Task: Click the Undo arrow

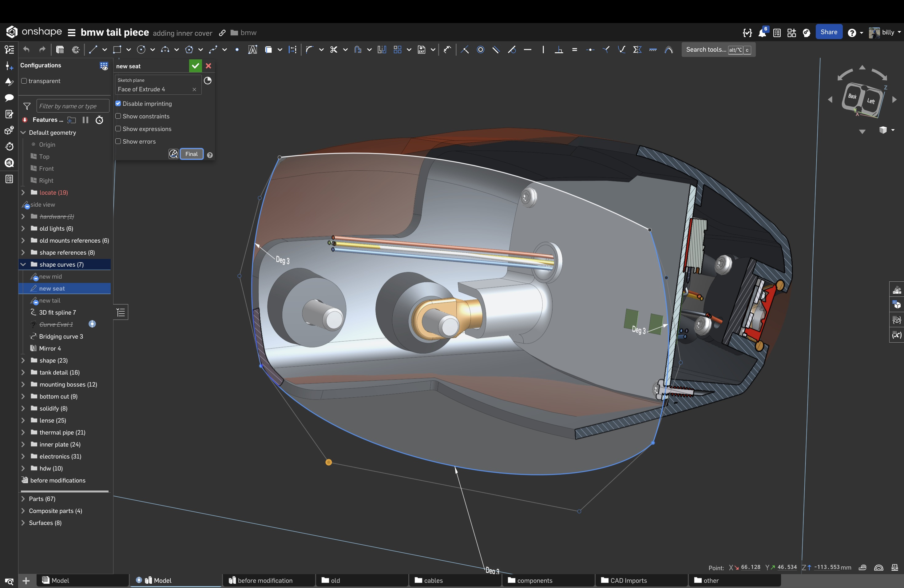Action: tap(26, 50)
